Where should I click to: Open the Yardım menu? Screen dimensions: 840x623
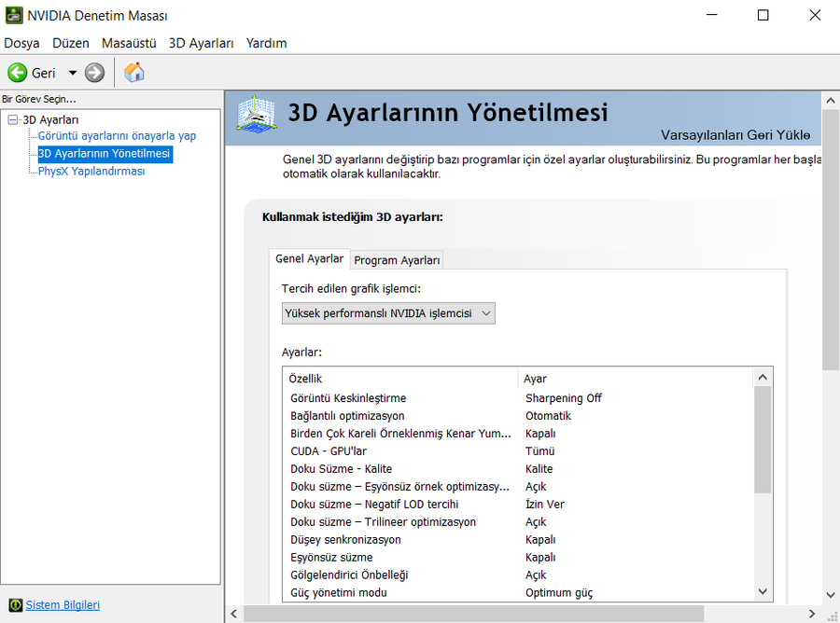(x=266, y=43)
